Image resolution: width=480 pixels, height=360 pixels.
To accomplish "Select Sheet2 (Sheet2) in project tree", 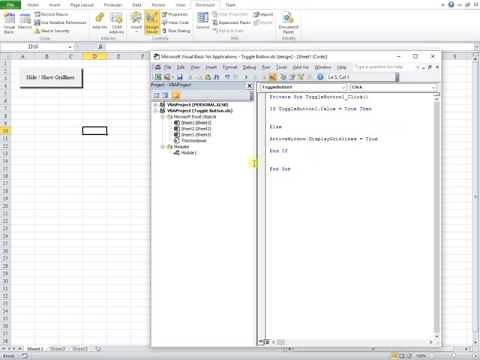I will (196, 129).
